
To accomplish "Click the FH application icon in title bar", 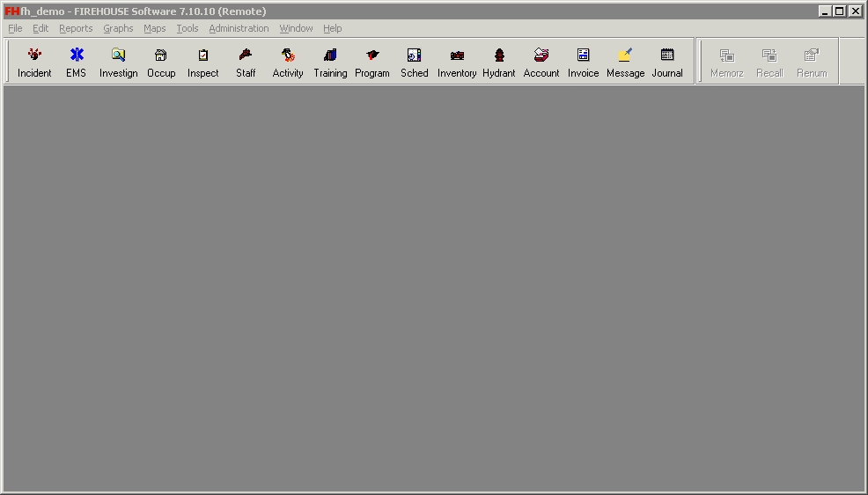I will tap(11, 11).
